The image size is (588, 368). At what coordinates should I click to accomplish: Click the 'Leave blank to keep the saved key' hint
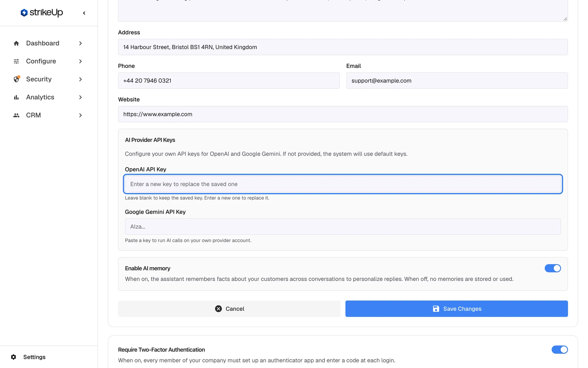click(x=197, y=198)
